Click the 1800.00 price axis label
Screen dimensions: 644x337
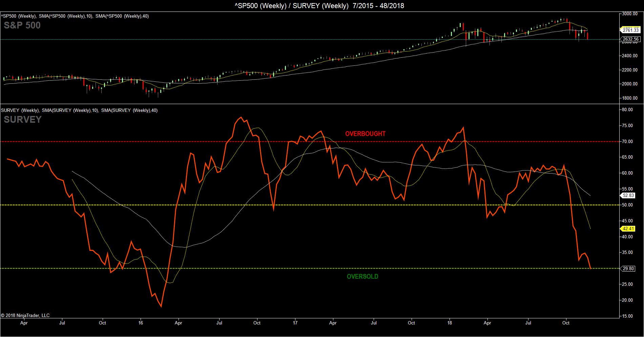[x=630, y=98]
